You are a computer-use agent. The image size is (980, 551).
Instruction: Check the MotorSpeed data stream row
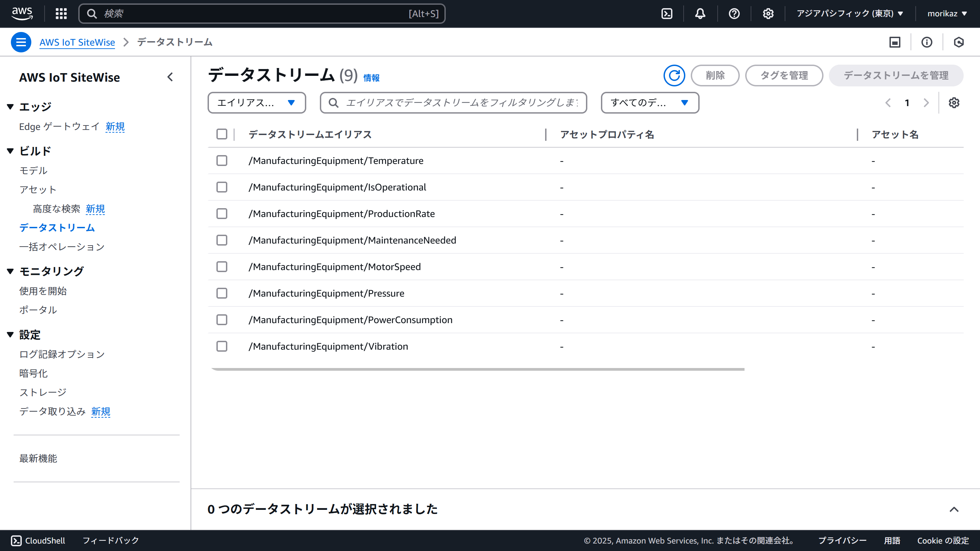coord(222,267)
